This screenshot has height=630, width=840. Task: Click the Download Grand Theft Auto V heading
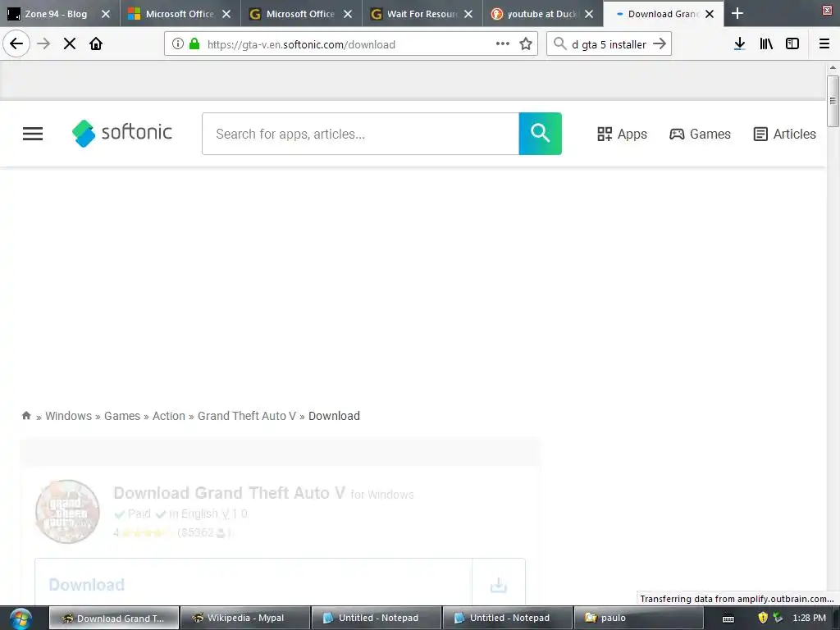click(230, 493)
